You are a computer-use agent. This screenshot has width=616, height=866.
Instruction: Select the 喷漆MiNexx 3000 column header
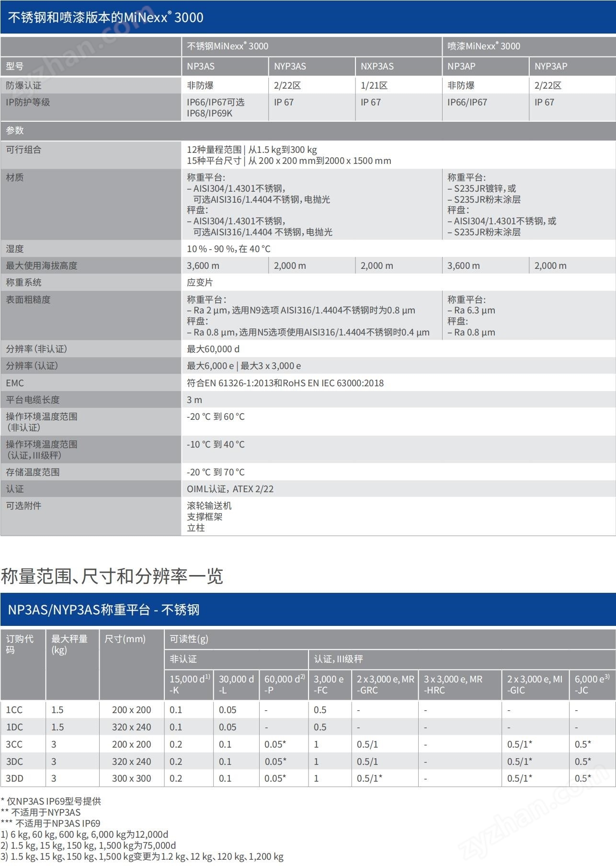[x=529, y=46]
